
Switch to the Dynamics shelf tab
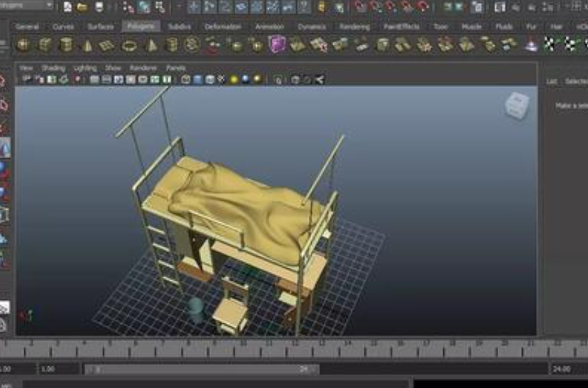(312, 26)
